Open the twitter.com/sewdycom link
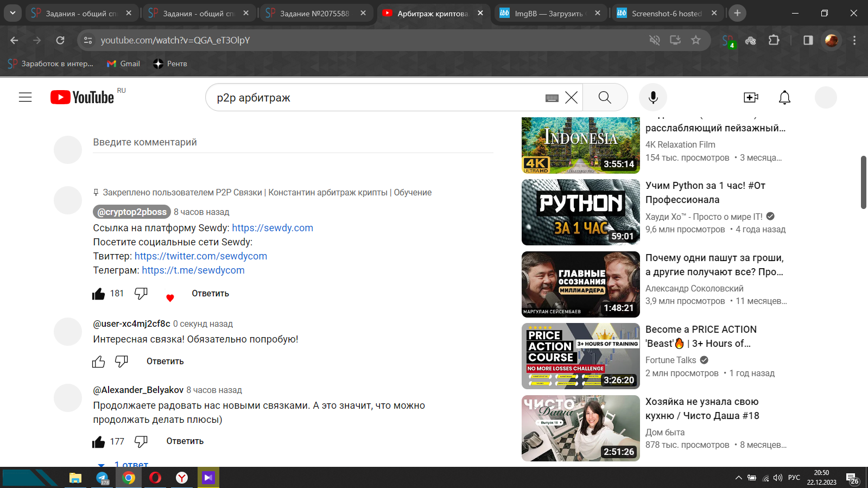 click(x=201, y=256)
